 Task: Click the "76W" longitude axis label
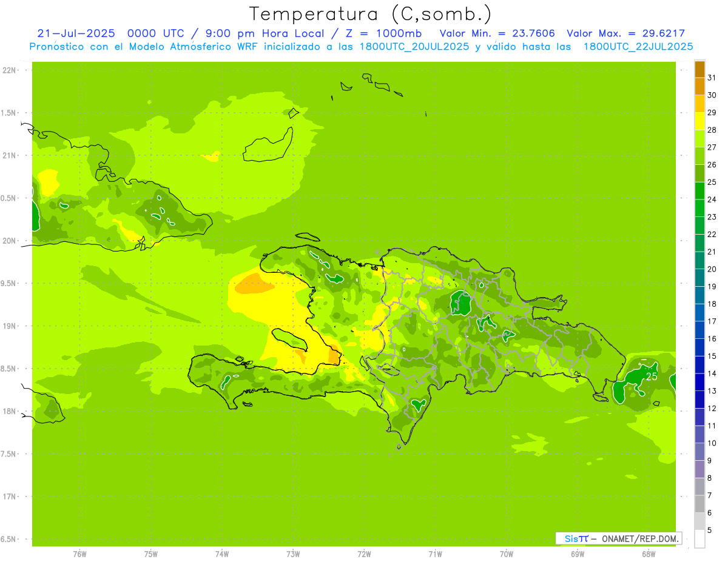pyautogui.click(x=79, y=554)
